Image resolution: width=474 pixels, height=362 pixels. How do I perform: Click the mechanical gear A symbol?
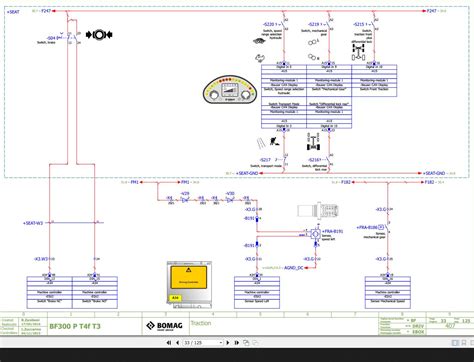[313, 42]
